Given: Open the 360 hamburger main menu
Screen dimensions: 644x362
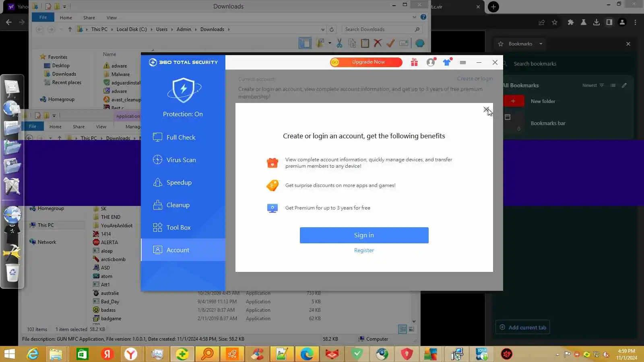Looking at the screenshot, I should 463,62.
